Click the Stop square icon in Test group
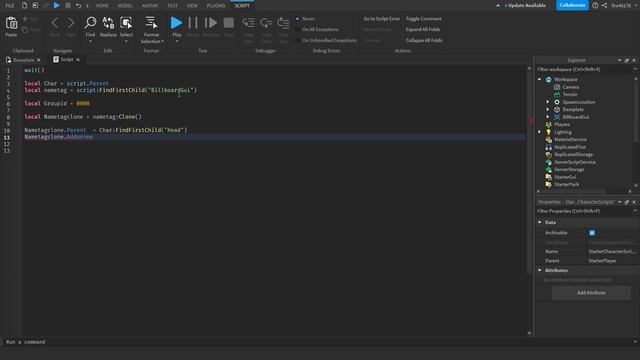This screenshot has width=640, height=360. point(229,23)
